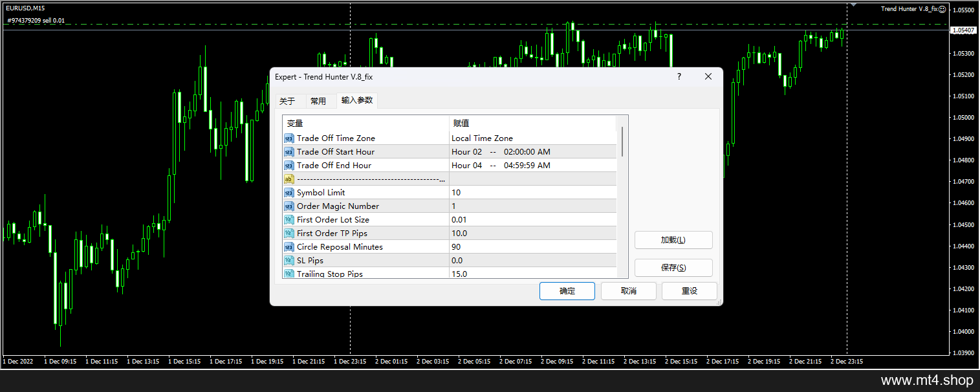Image resolution: width=980 pixels, height=392 pixels.
Task: Open the Hour 04 end hour value
Action: pos(533,166)
